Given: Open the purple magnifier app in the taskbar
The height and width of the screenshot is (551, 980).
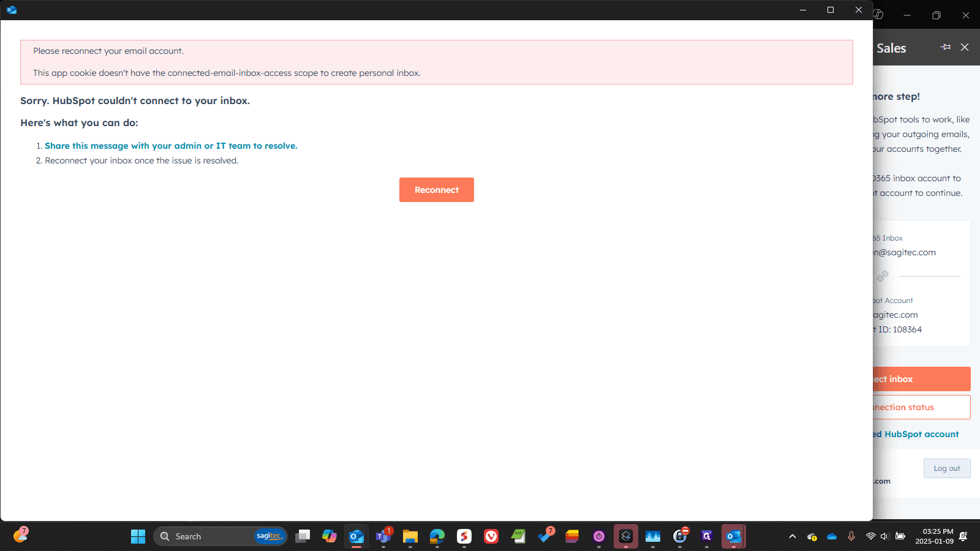Looking at the screenshot, I should (707, 536).
